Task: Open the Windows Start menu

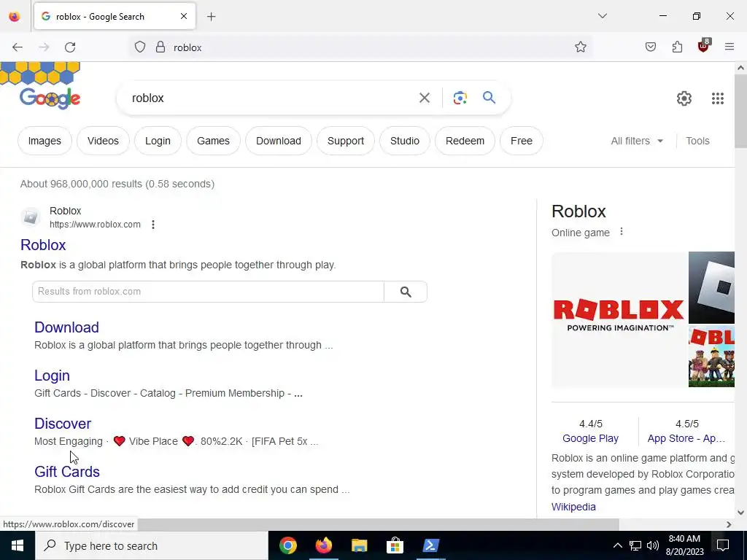Action: (x=18, y=545)
